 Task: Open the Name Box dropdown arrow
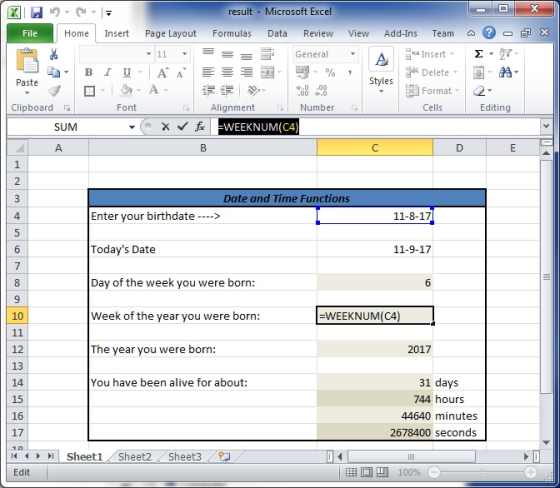132,127
